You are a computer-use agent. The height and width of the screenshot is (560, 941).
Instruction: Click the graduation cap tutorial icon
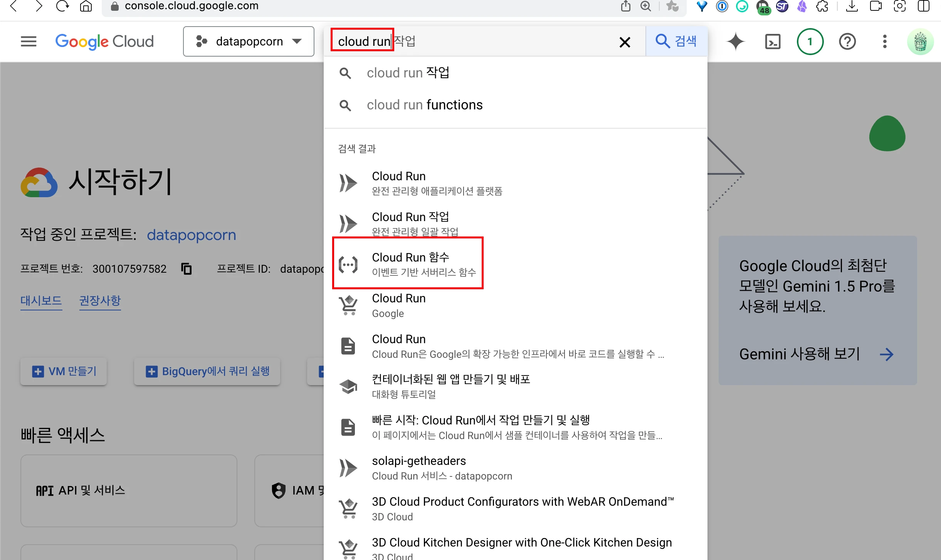tap(348, 386)
